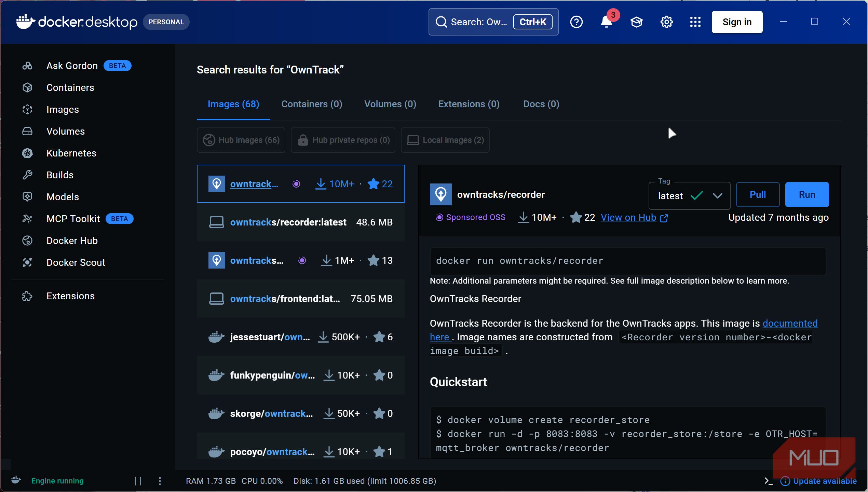Select owntracks/frontend:lat... local image
Viewport: 868px width, 492px height.
(301, 299)
